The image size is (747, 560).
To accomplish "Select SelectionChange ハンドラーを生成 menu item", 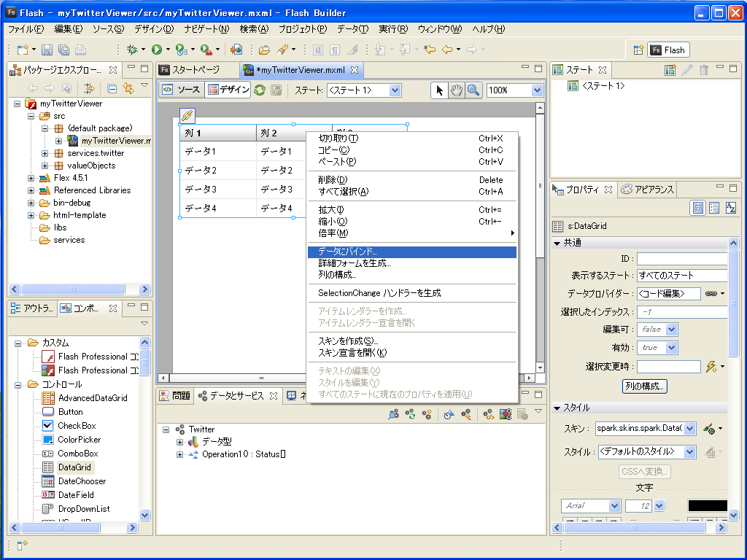I will (412, 293).
